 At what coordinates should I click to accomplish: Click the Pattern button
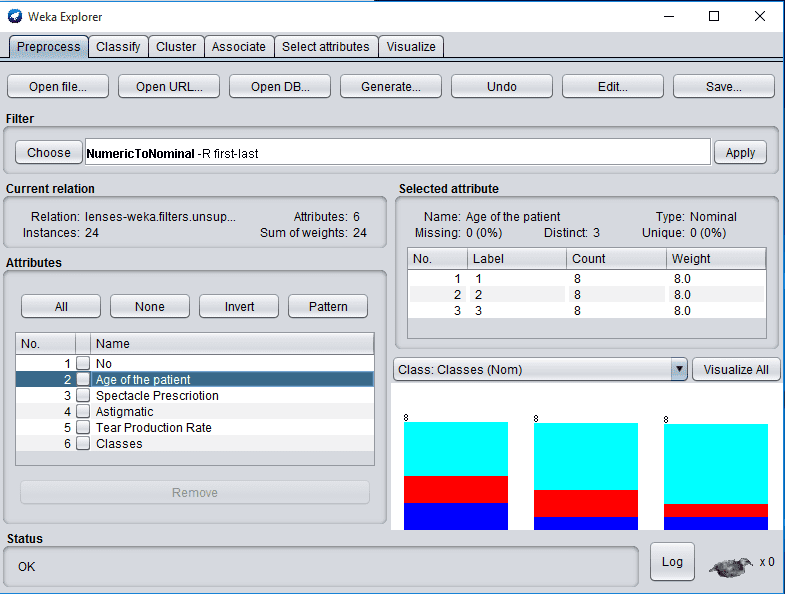(x=328, y=307)
